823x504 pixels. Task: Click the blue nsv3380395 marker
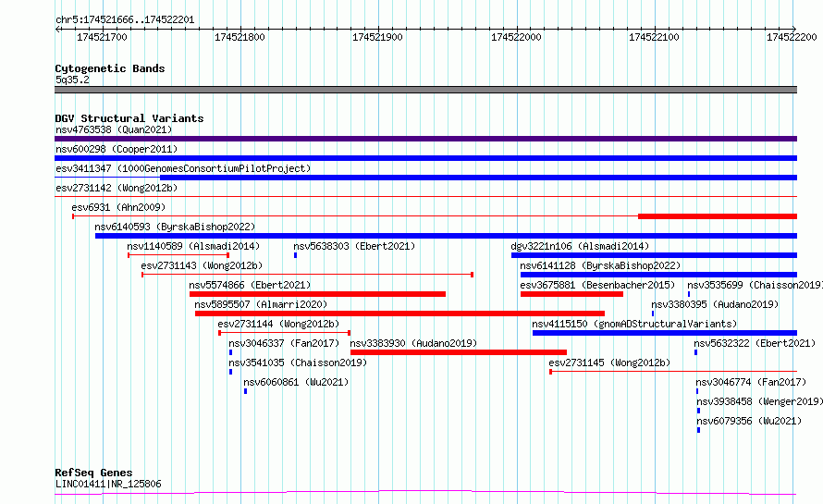coord(653,313)
